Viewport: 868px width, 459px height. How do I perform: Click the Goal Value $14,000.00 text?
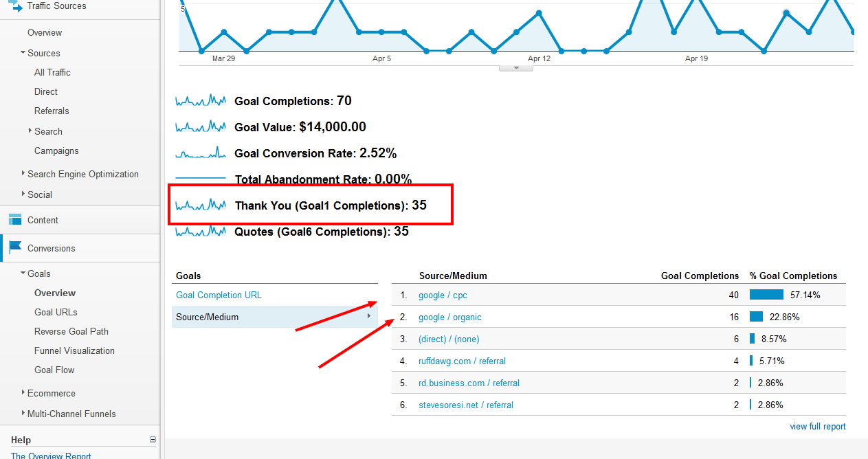click(300, 127)
